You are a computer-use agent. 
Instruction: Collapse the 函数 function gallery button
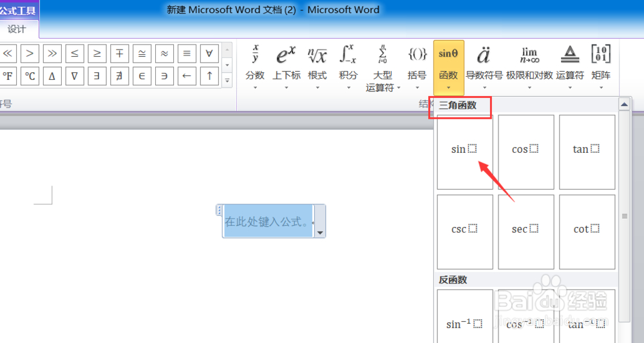pyautogui.click(x=448, y=68)
